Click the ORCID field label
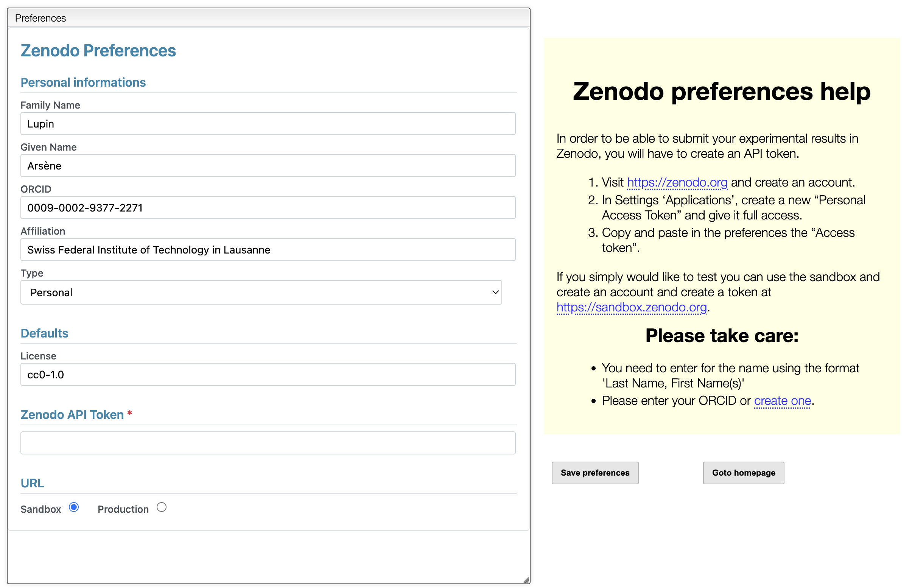 coord(36,190)
